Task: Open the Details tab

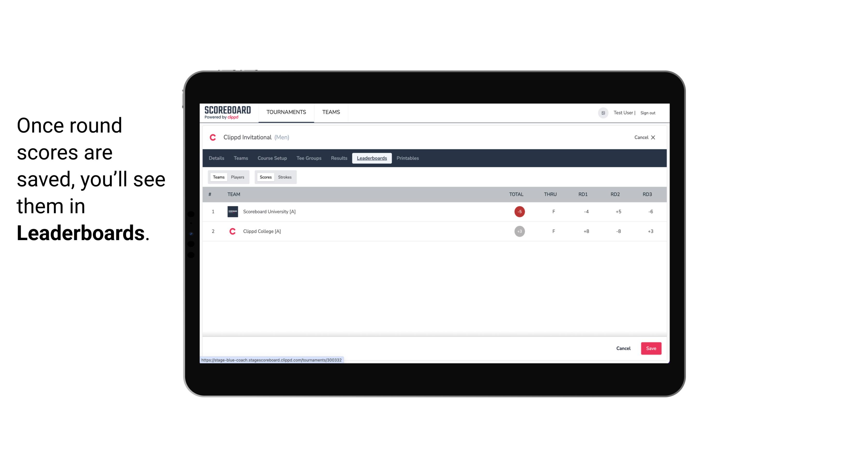Action: coord(216,158)
